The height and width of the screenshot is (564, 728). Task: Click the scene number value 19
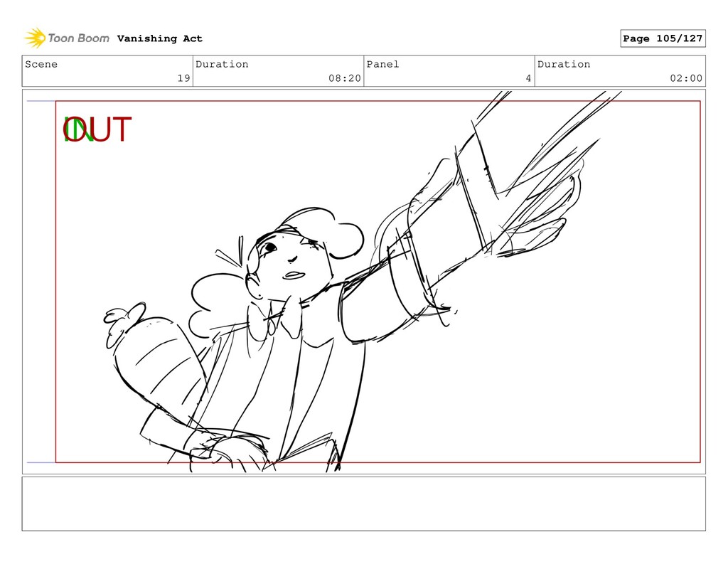[184, 78]
